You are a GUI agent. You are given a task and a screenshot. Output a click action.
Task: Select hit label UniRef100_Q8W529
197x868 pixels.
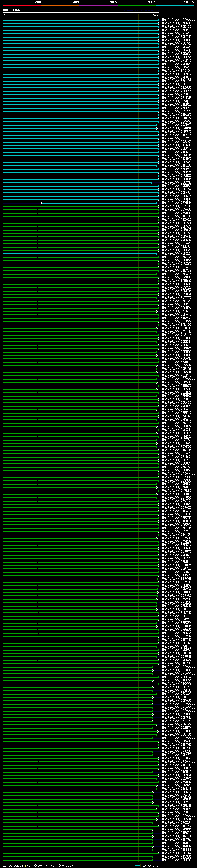177,162
